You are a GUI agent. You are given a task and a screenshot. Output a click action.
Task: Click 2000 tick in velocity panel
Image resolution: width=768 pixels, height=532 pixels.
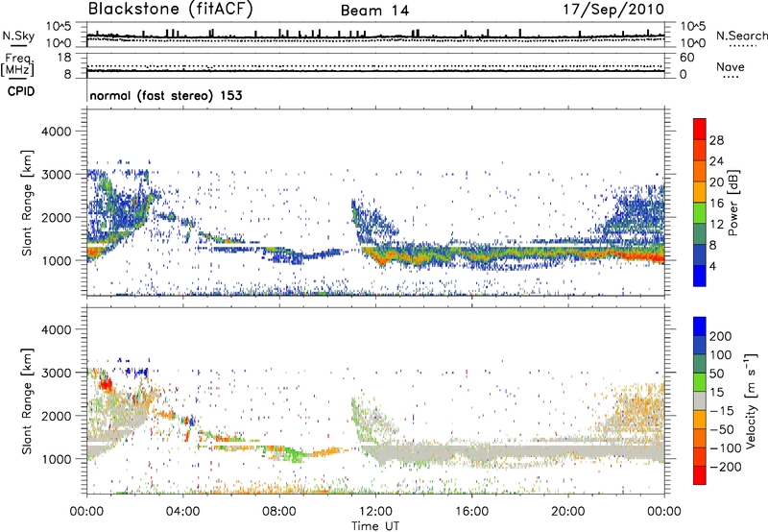click(56, 416)
